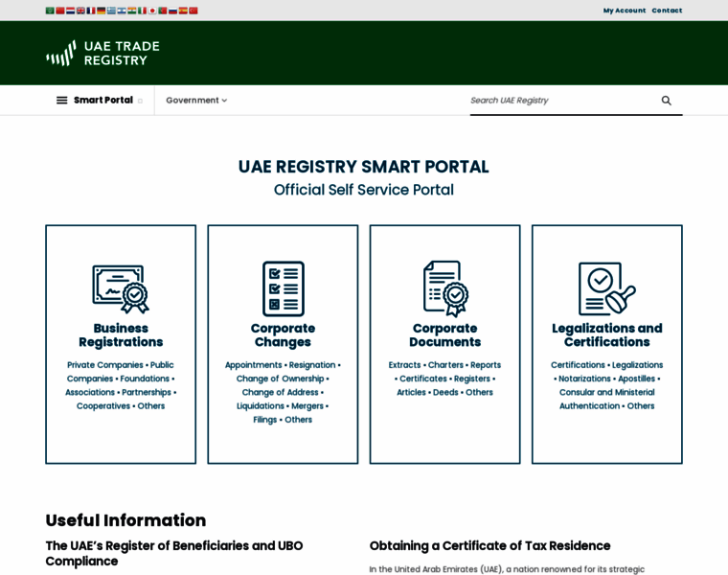The height and width of the screenshot is (575, 728).
Task: Click 'Cooperatives' in Business Registrations card
Action: 103,406
